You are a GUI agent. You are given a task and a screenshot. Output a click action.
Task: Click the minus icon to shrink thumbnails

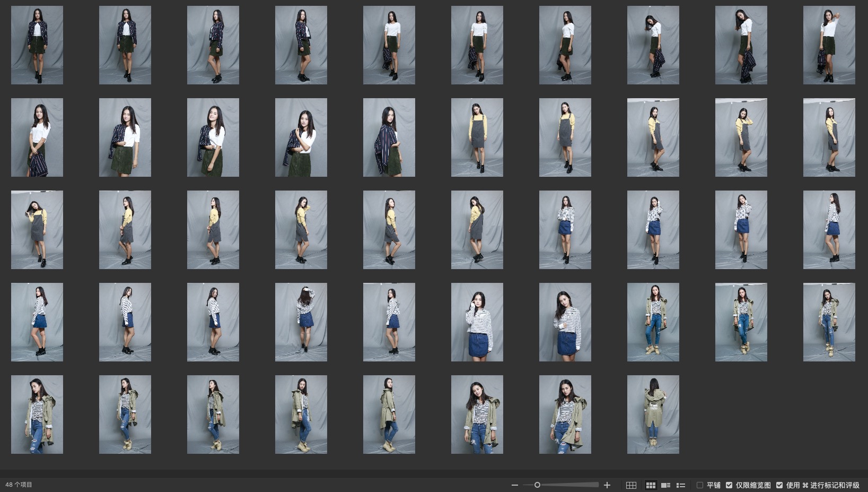[514, 485]
